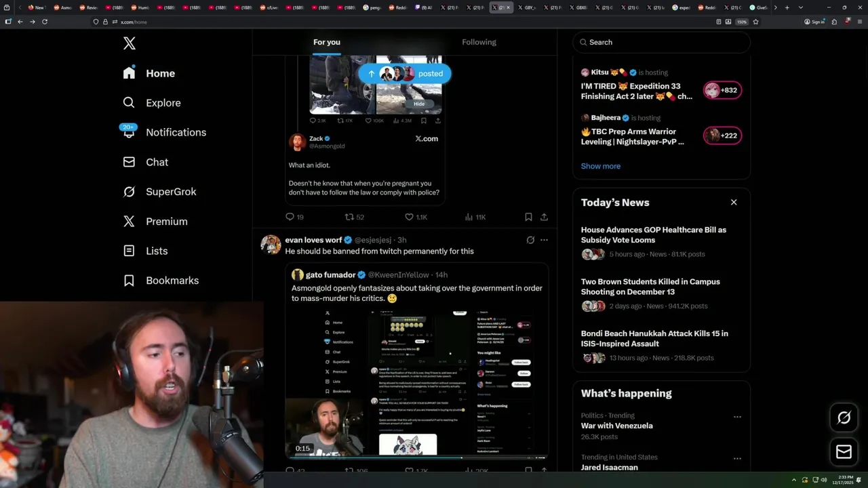Switch to the For you tab
Viewport: 868px width, 488px height.
[x=327, y=42]
